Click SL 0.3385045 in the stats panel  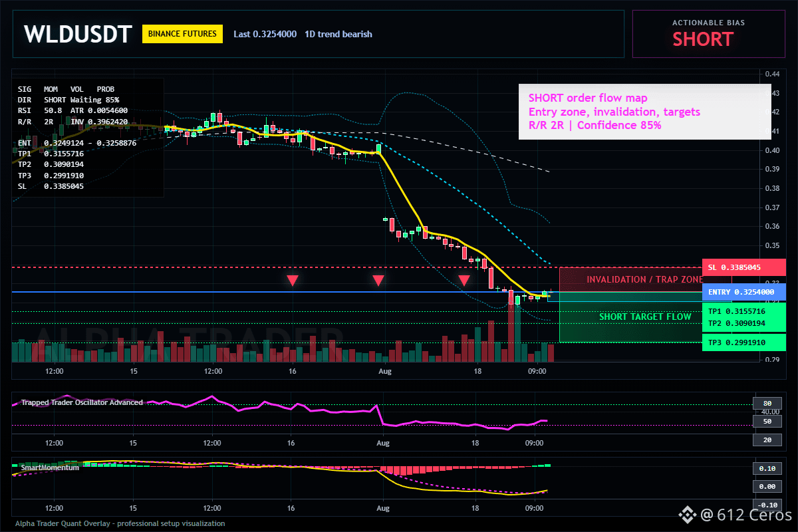pyautogui.click(x=51, y=186)
